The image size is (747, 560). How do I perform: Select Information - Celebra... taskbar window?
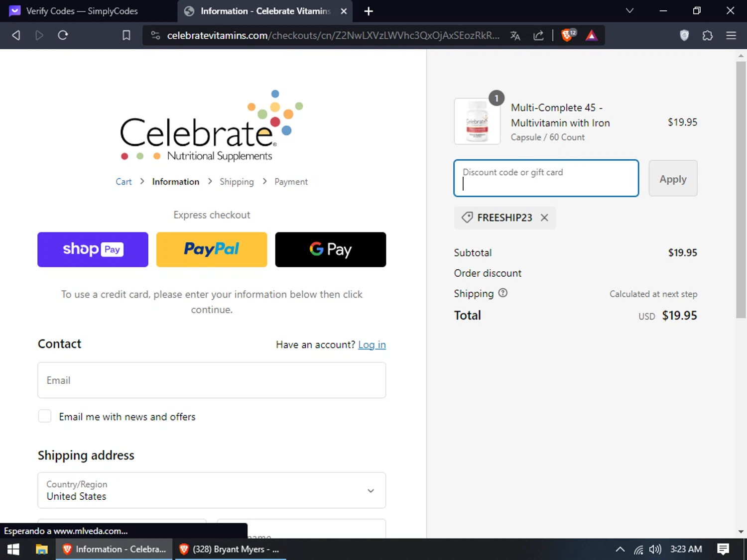[x=114, y=549]
